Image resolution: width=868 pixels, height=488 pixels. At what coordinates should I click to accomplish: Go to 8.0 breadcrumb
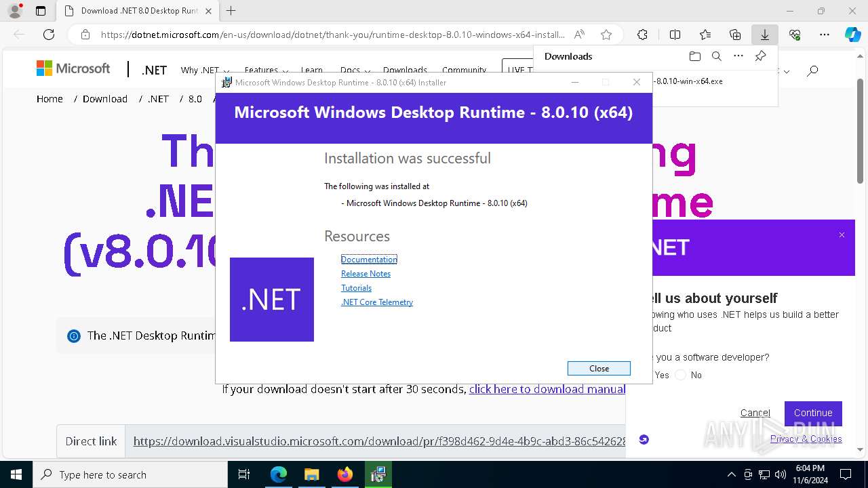[x=195, y=99]
